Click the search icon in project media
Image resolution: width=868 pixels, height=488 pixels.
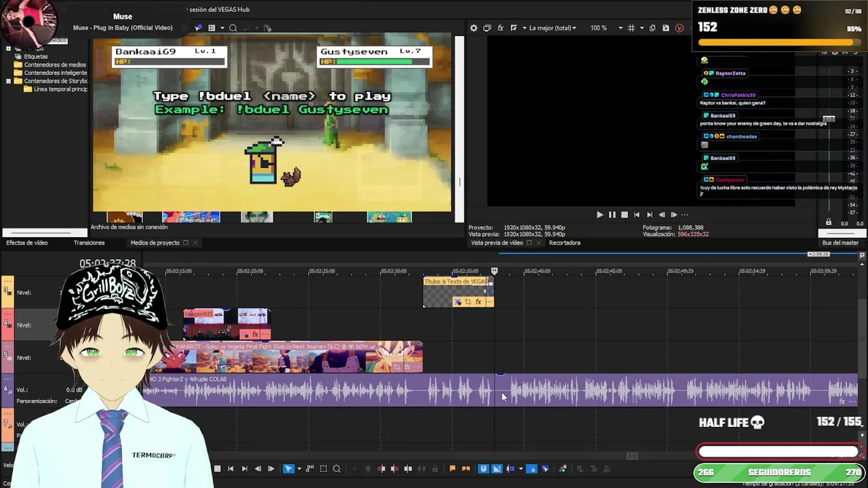click(x=233, y=28)
